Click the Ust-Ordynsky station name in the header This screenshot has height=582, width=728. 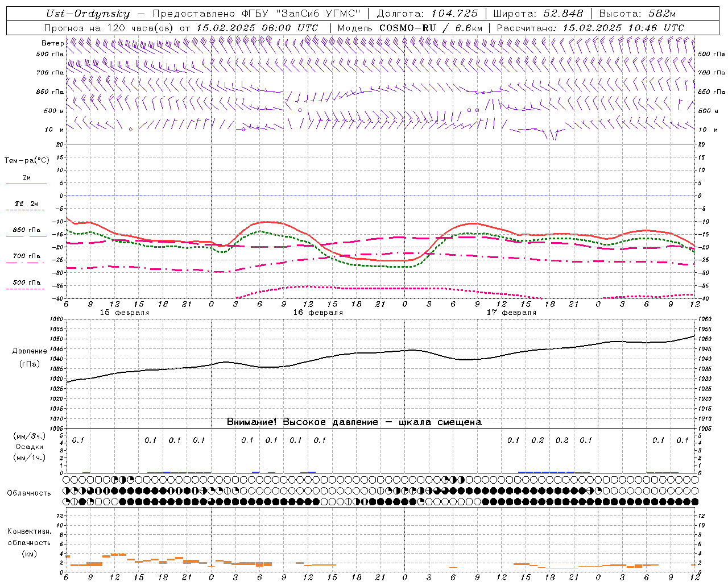click(x=88, y=14)
